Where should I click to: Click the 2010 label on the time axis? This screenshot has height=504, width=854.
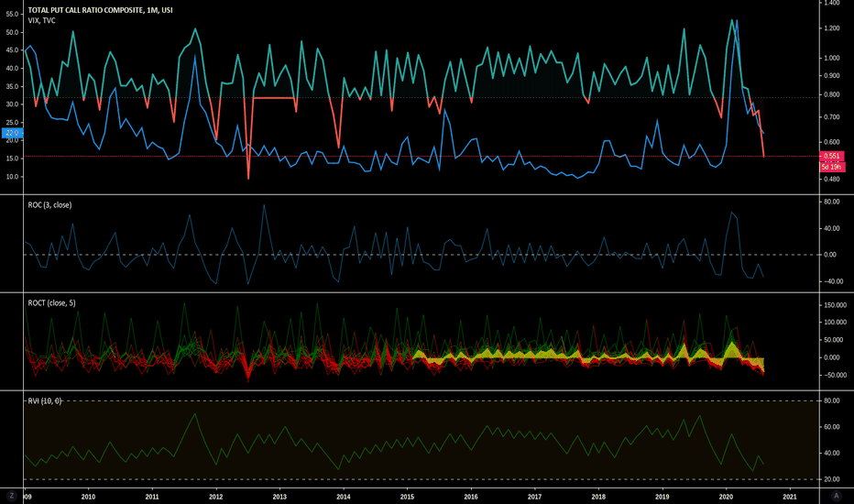click(x=88, y=497)
